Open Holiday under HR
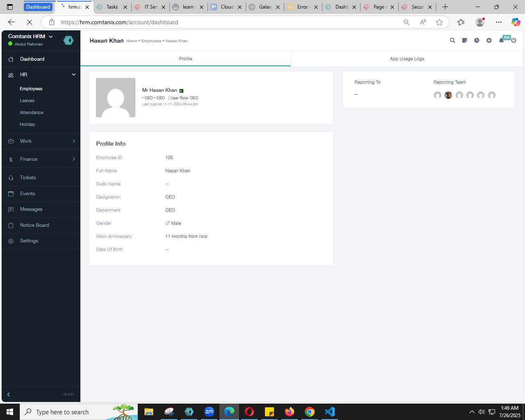525x420 pixels. pos(27,124)
